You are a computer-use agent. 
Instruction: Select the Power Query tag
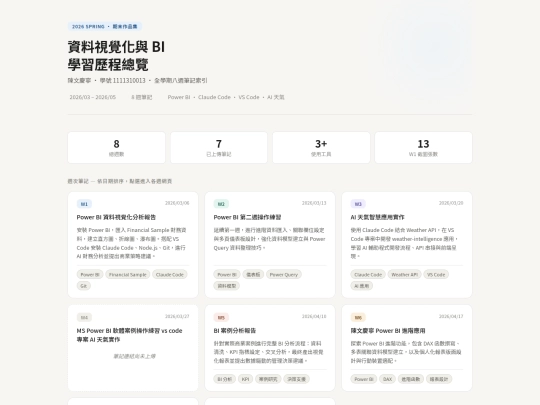pyautogui.click(x=283, y=274)
